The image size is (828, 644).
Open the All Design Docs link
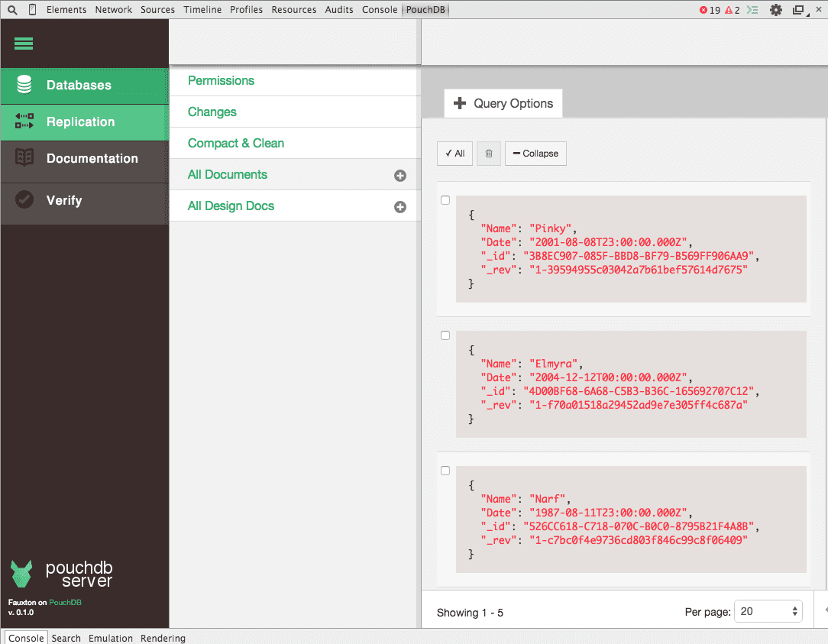point(231,205)
